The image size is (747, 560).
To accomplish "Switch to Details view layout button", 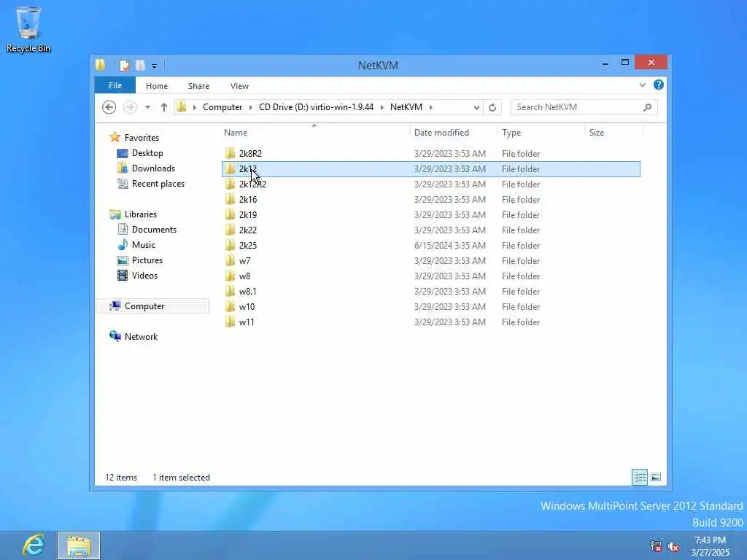I will pos(640,477).
